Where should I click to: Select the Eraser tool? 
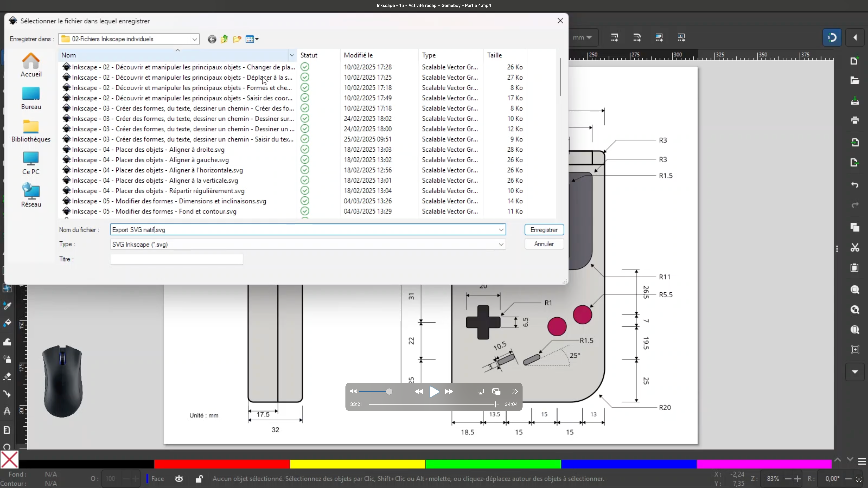tap(7, 376)
